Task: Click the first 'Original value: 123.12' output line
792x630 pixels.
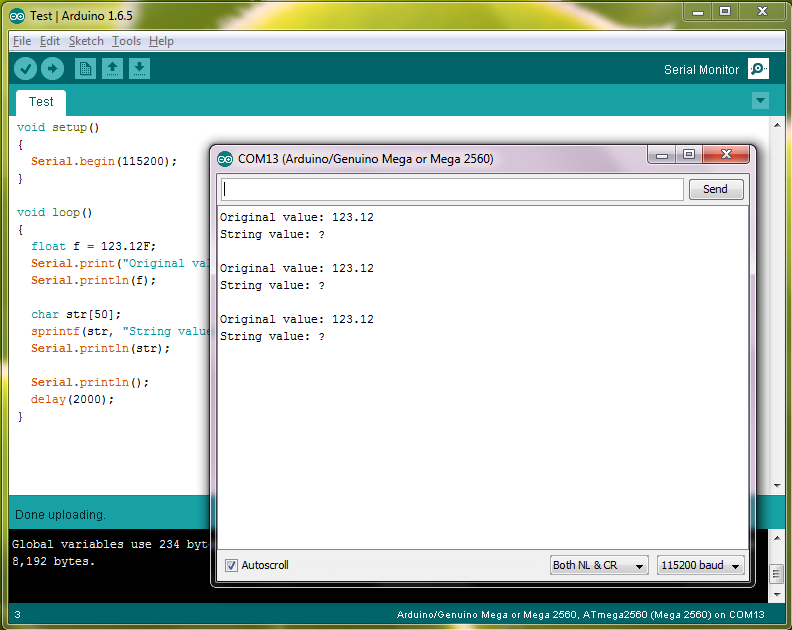Action: (x=297, y=218)
